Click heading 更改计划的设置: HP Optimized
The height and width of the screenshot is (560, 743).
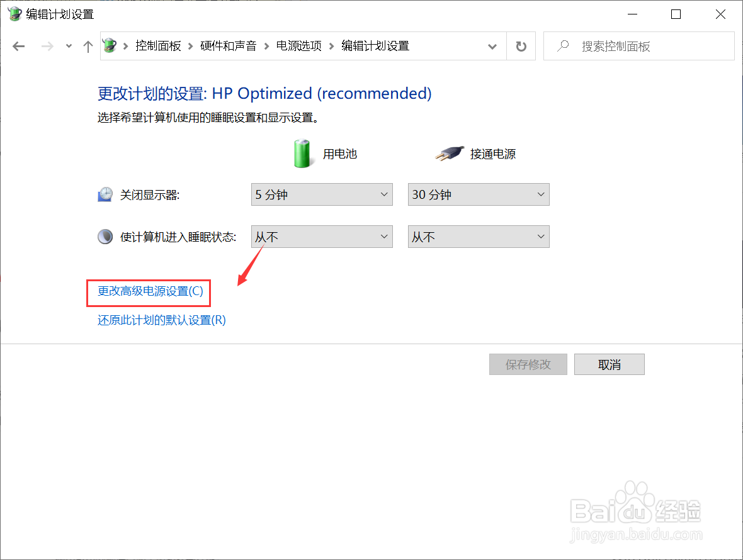coord(264,93)
